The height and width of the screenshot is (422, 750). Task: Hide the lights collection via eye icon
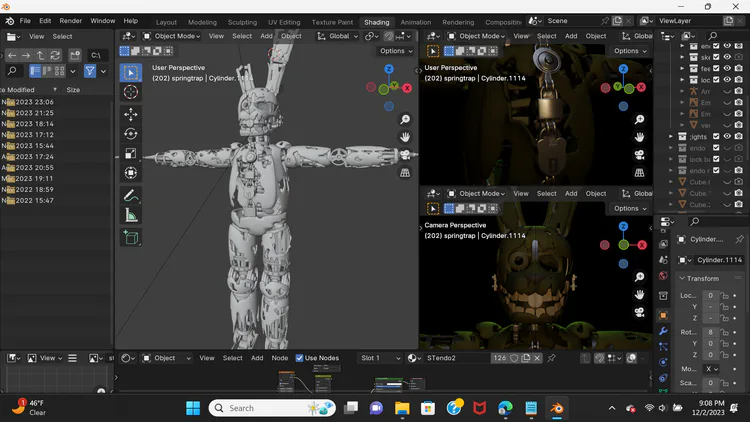(727, 136)
